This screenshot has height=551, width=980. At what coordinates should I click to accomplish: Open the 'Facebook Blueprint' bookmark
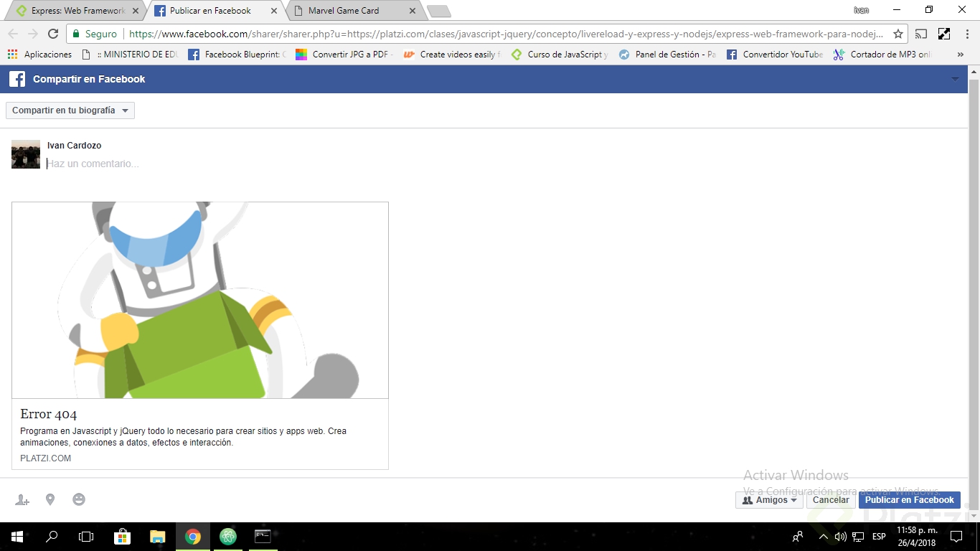[x=237, y=55]
